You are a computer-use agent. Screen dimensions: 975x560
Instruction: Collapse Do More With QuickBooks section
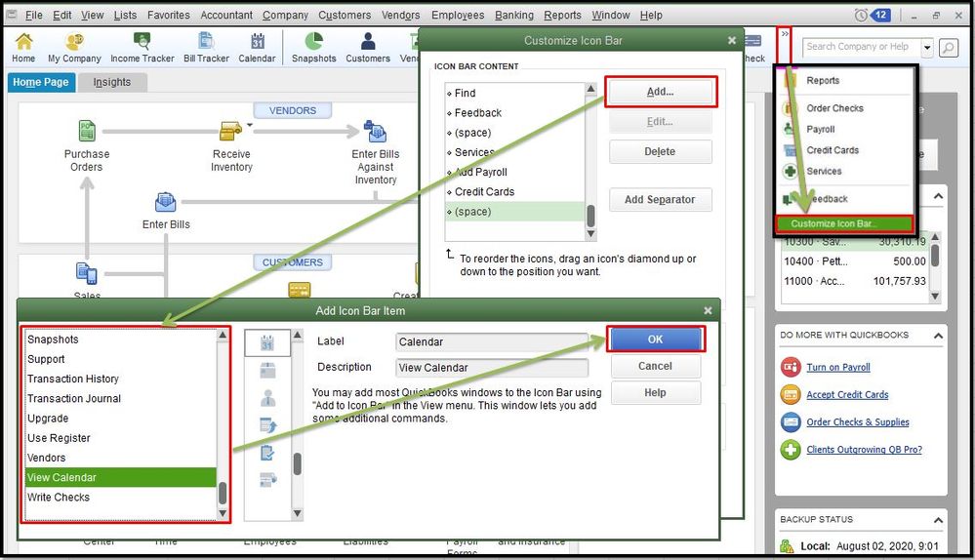pos(938,336)
